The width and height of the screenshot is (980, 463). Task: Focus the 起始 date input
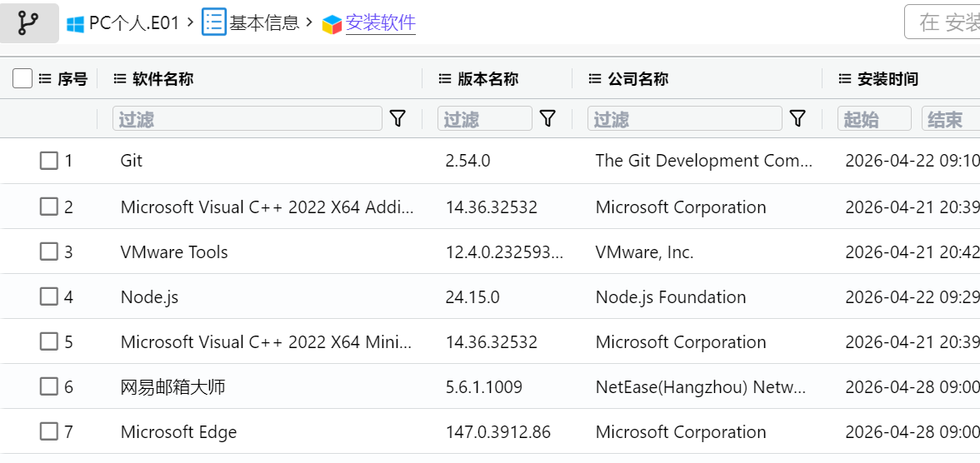click(874, 118)
